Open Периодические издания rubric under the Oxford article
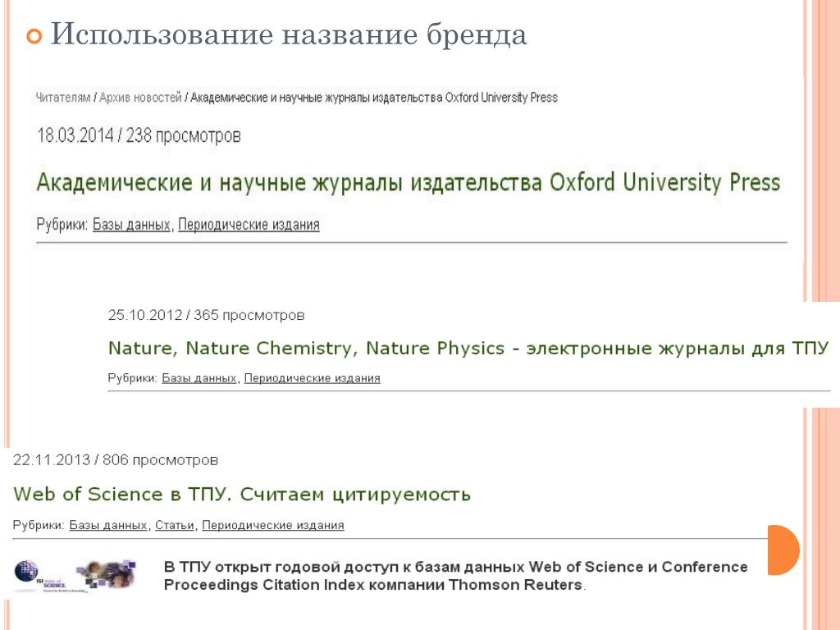840x630 pixels. click(249, 225)
